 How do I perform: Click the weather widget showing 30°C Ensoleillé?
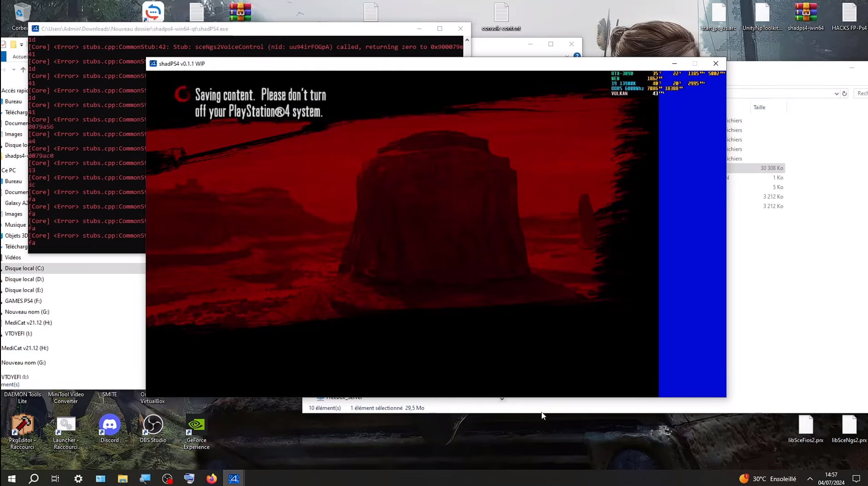click(768, 478)
